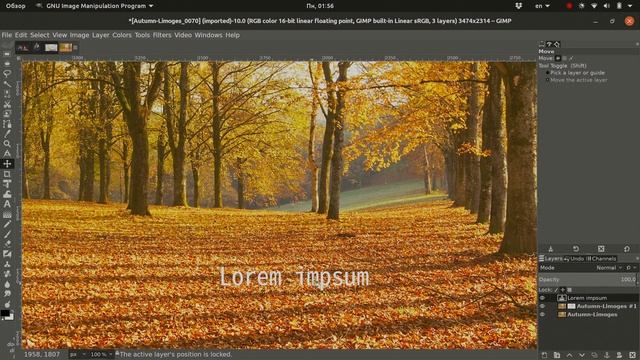The height and width of the screenshot is (360, 640).
Task: Open the Tool Options panel configuration menu
Action: pyautogui.click(x=637, y=44)
